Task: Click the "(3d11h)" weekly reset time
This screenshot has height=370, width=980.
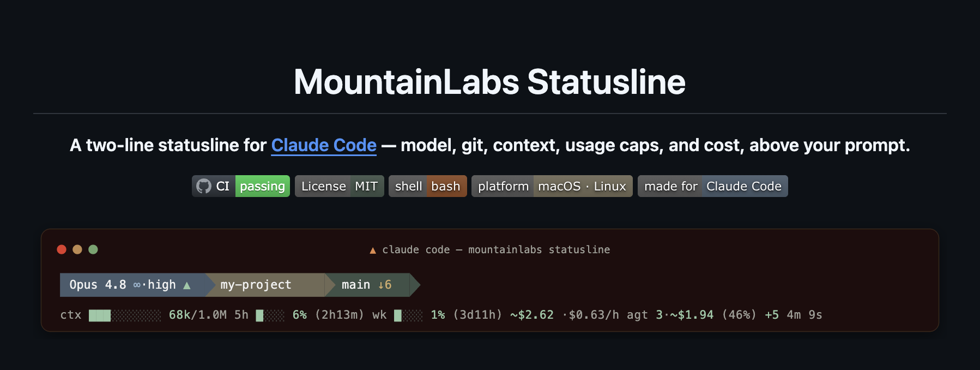Action: (x=477, y=315)
